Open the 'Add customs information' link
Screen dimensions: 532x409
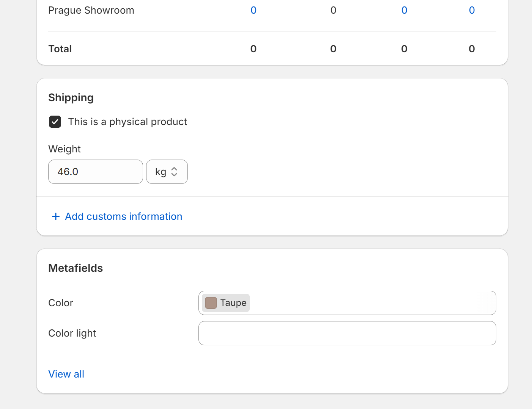(x=123, y=216)
